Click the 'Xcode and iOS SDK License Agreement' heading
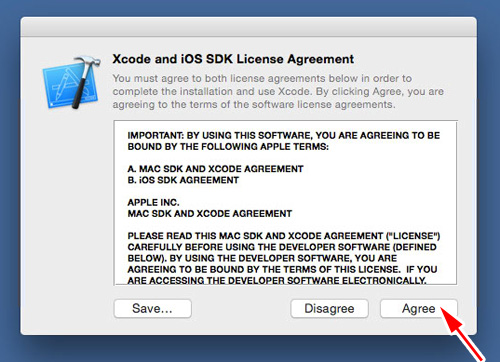Screen dimensions: 500x362 pos(233,59)
